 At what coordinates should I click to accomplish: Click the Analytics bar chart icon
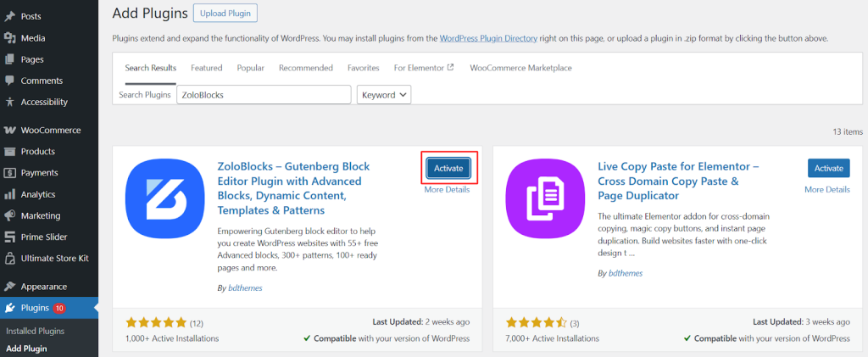coord(9,194)
